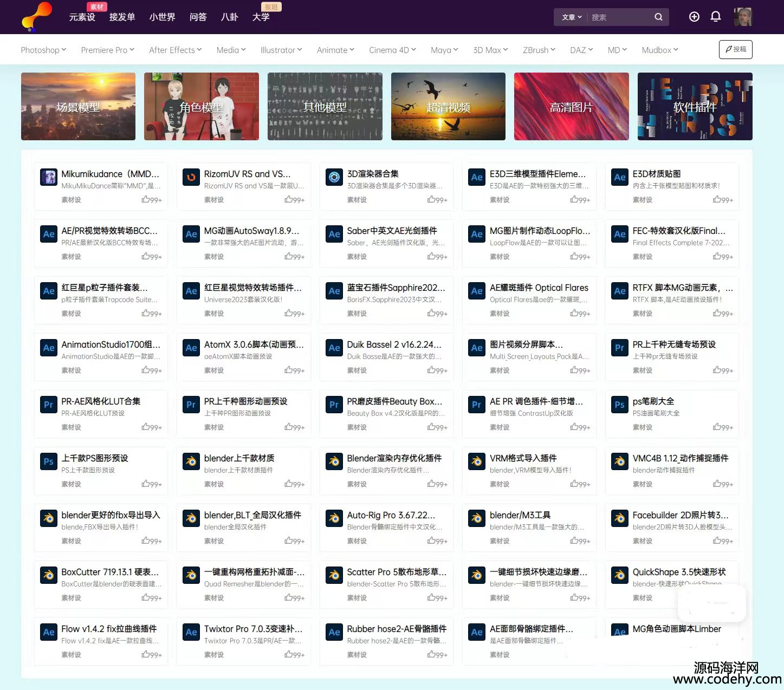Open the 元素设 nav item

82,17
